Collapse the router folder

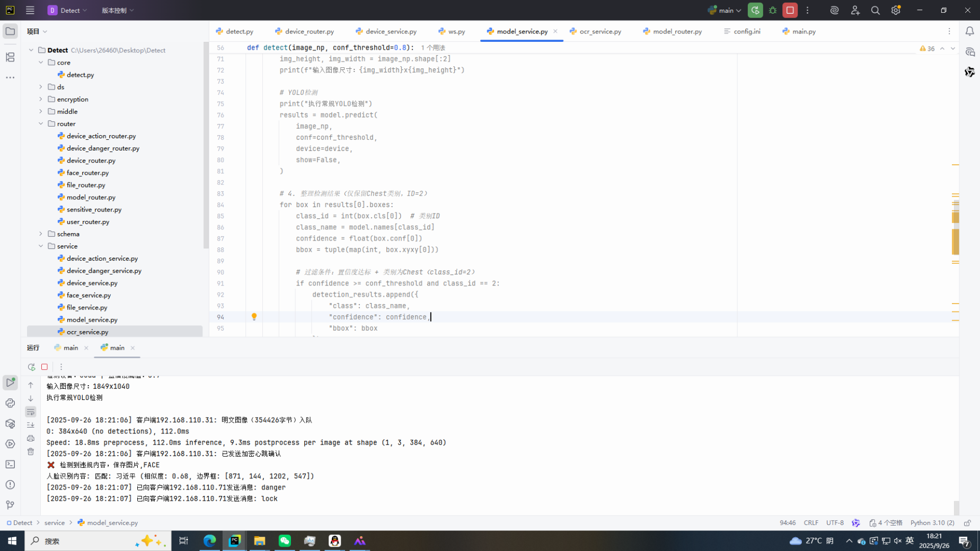click(41, 123)
